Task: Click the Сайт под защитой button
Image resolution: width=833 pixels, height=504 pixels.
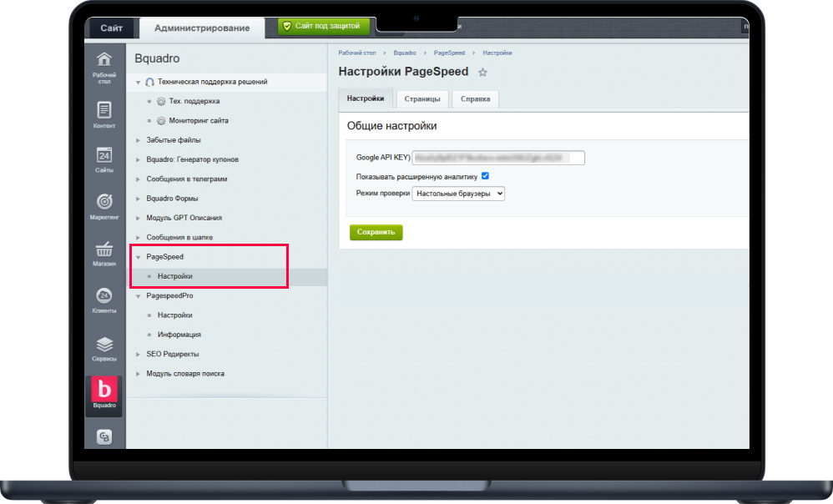Action: 324,26
